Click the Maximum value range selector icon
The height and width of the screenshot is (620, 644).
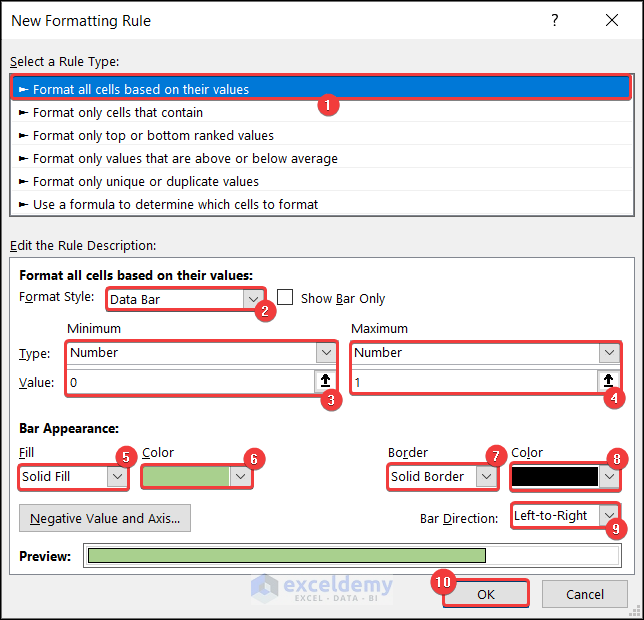(608, 381)
